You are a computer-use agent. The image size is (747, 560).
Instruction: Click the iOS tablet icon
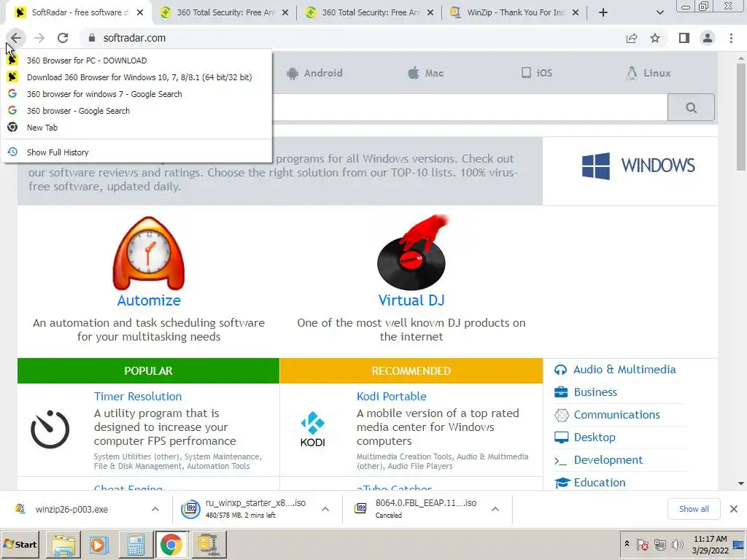pyautogui.click(x=526, y=73)
